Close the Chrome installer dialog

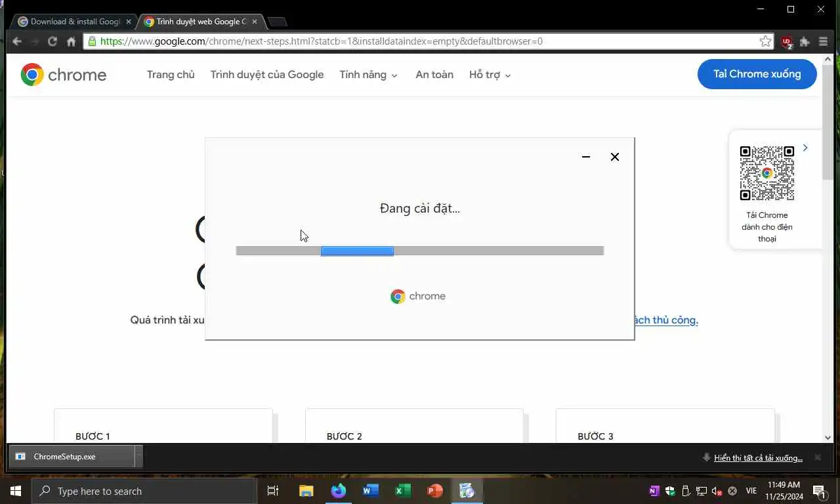tap(615, 157)
